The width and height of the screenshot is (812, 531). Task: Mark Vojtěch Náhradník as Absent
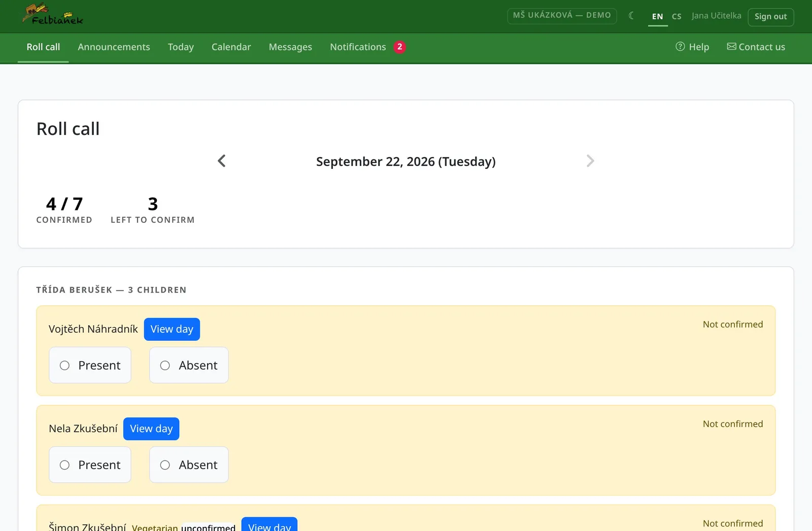(x=189, y=365)
